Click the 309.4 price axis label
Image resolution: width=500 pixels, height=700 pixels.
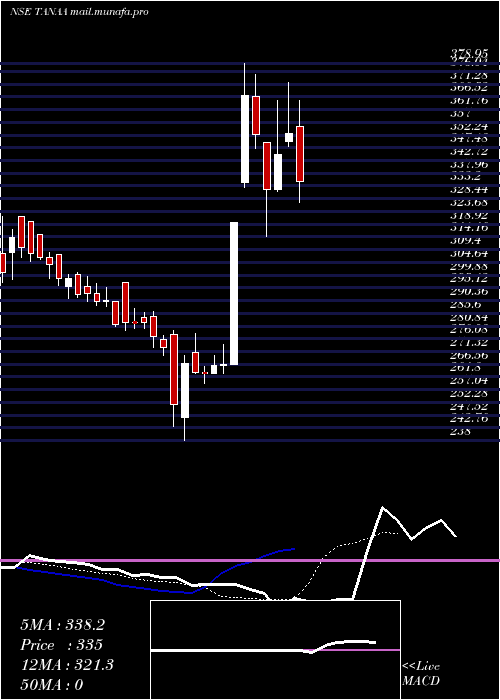(466, 241)
